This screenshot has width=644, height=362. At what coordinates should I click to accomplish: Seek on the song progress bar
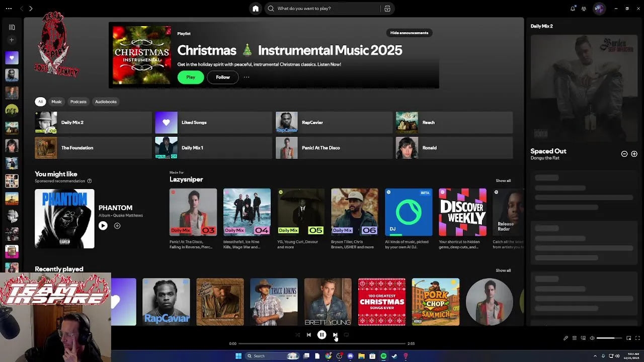coord(322,343)
